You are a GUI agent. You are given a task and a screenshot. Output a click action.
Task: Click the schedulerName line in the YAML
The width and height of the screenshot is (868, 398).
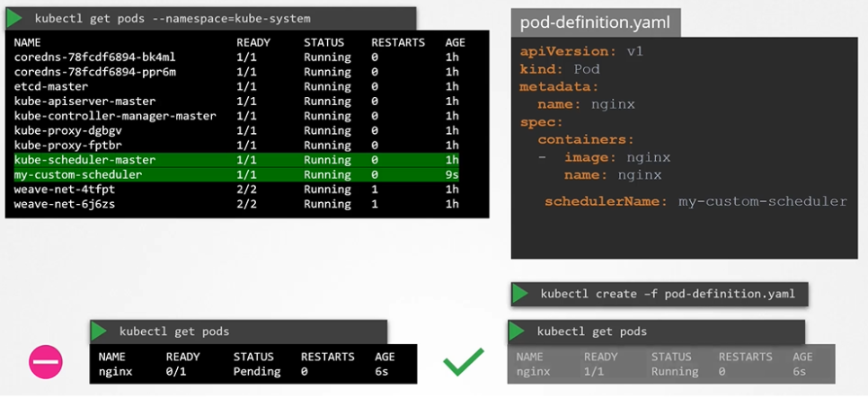(695, 201)
